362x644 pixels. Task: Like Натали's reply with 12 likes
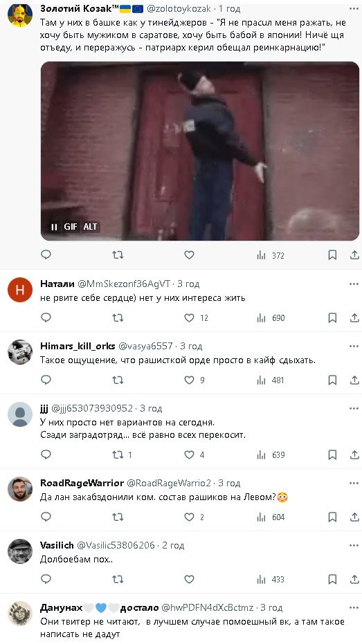(189, 318)
